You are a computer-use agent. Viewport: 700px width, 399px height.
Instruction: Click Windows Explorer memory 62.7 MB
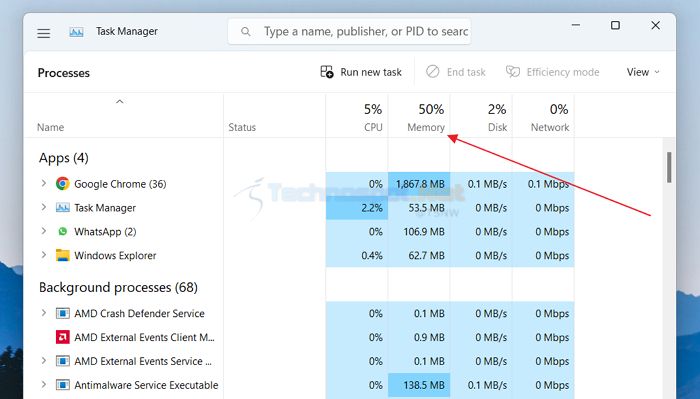pos(426,256)
